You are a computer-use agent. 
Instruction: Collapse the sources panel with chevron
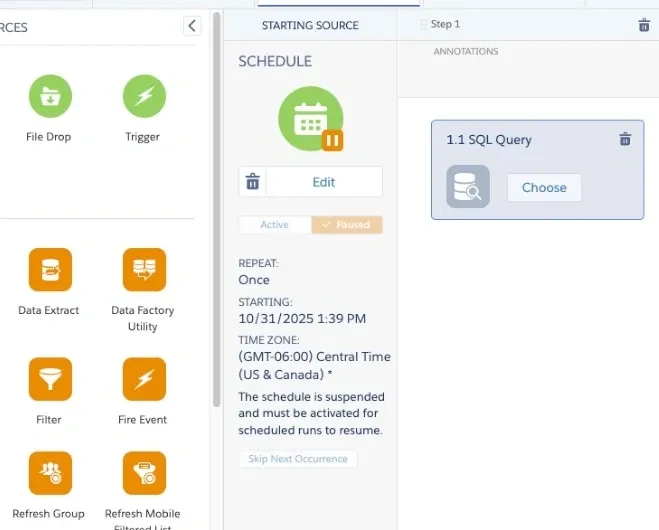point(192,26)
